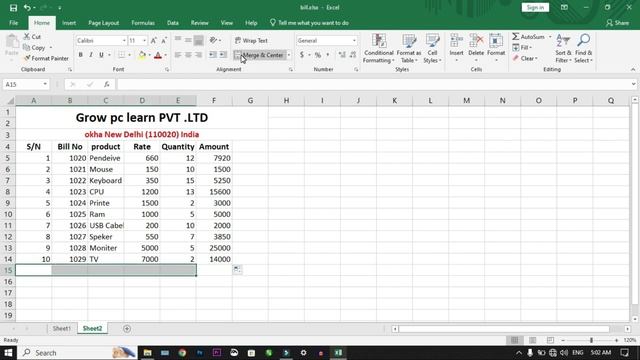
Task: Open the Format cells menu
Action: pyautogui.click(x=496, y=48)
